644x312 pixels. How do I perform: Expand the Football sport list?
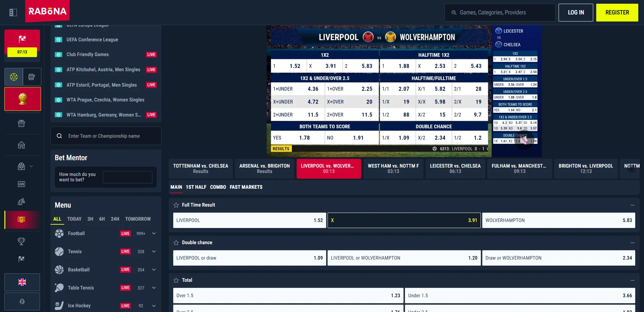click(154, 233)
